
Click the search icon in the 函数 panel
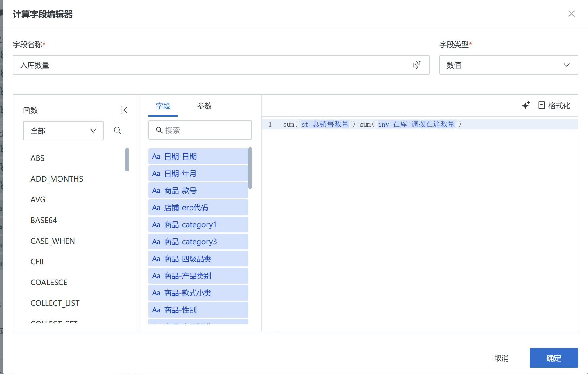118,130
